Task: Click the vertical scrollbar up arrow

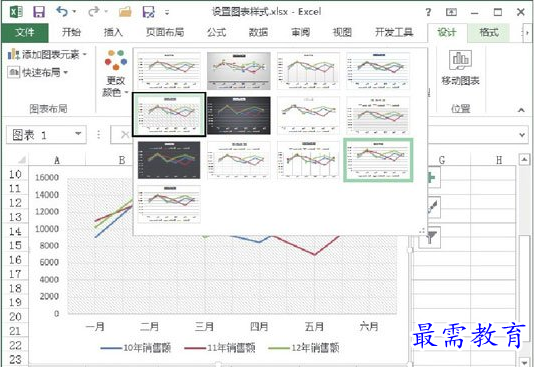Action: click(x=524, y=159)
